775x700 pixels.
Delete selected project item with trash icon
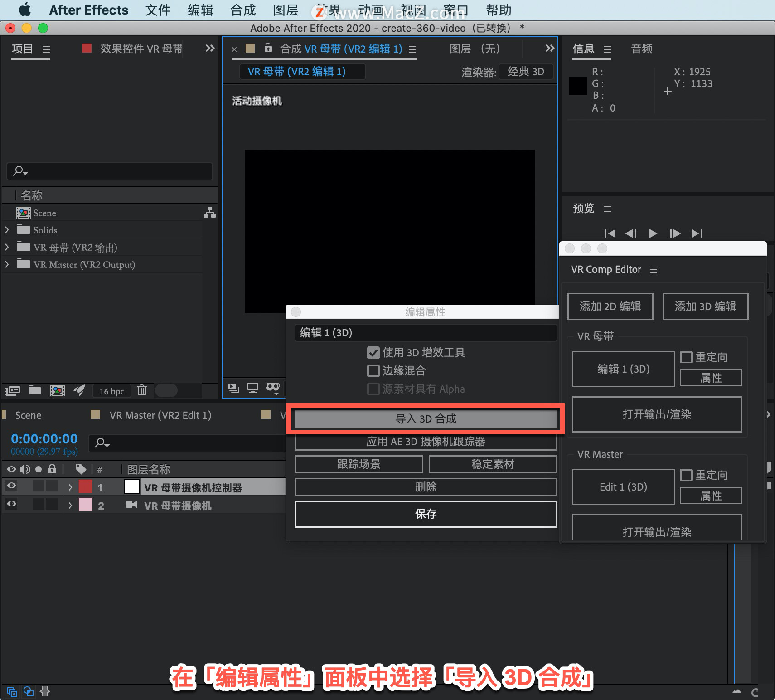142,390
